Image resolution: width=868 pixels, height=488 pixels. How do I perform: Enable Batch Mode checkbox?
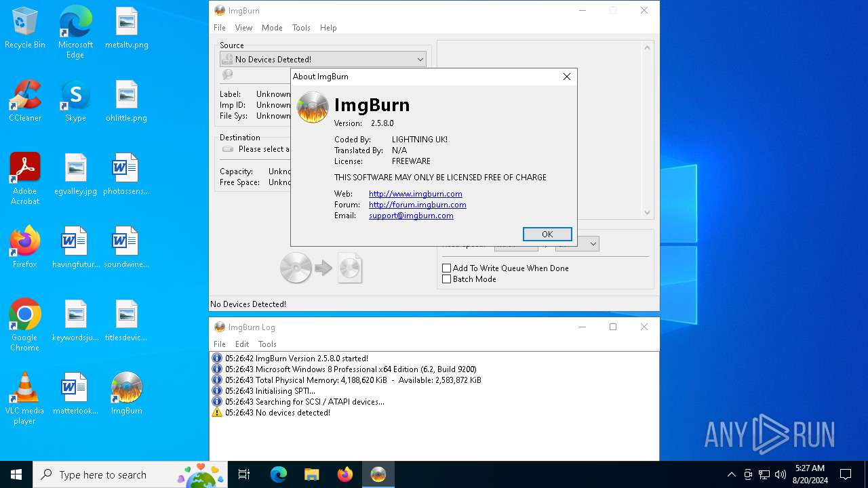point(469,279)
